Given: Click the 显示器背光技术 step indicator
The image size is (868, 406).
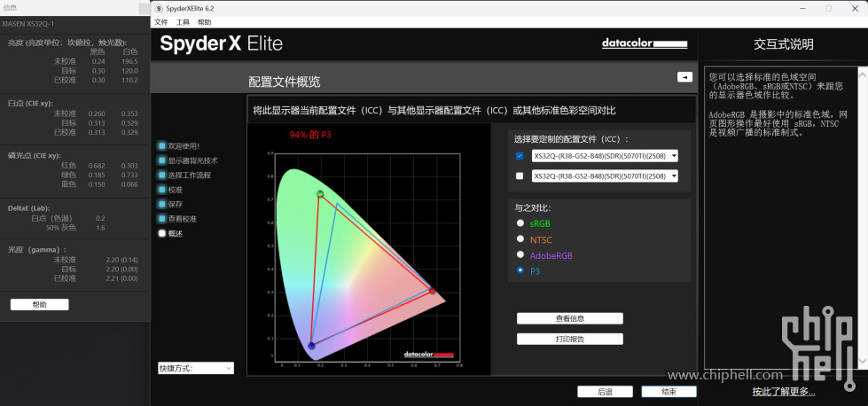Looking at the screenshot, I should click(161, 160).
